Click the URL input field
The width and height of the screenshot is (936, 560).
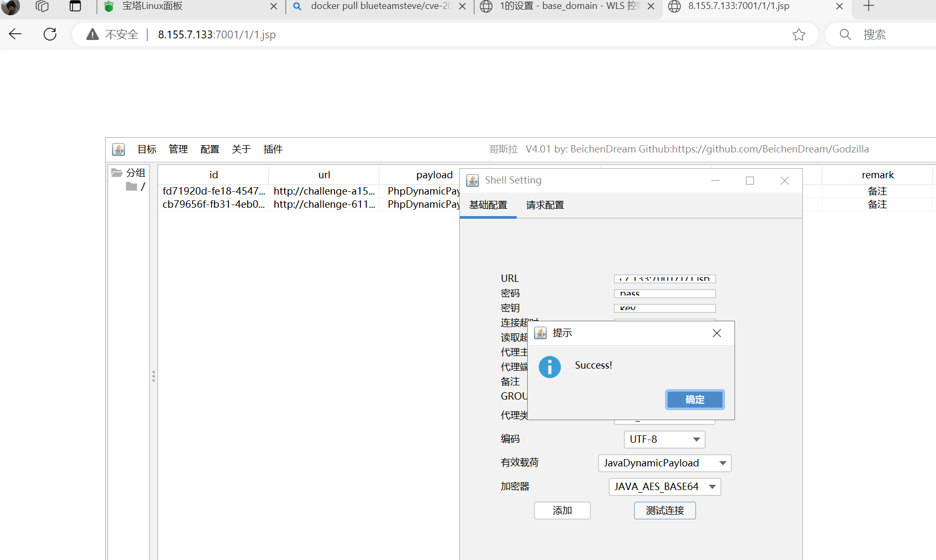(x=665, y=279)
